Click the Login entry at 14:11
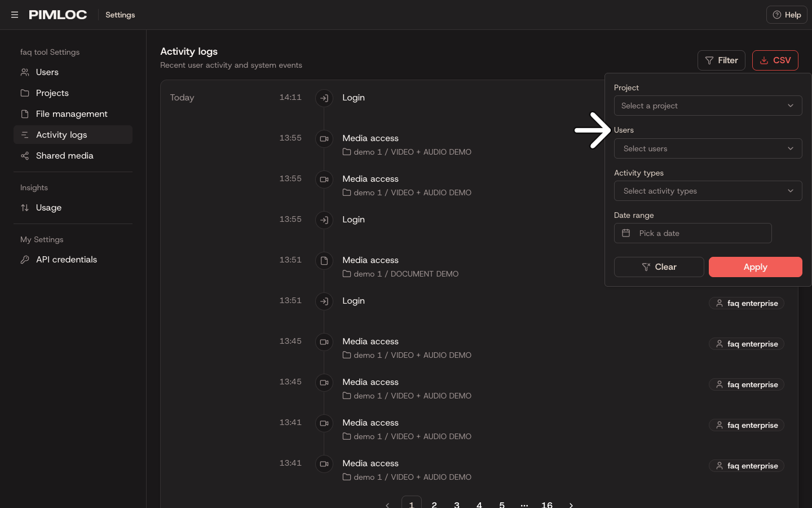The image size is (812, 508). click(x=354, y=98)
